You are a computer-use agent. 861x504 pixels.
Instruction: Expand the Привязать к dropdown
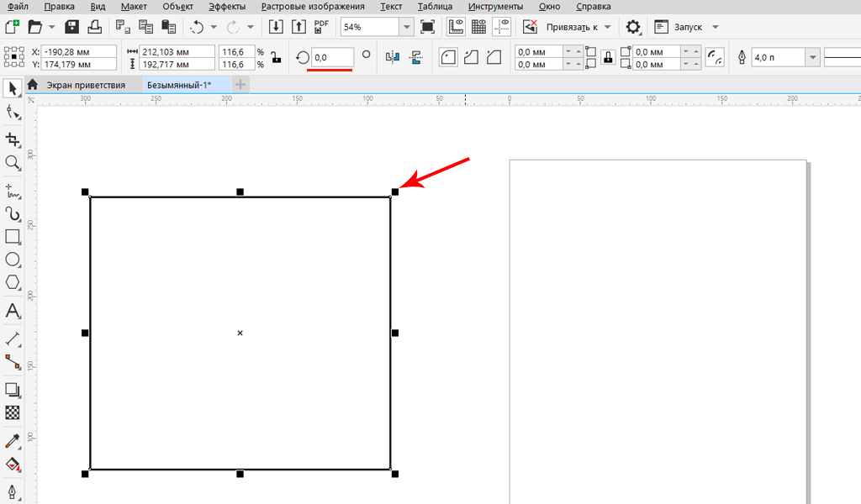click(608, 27)
